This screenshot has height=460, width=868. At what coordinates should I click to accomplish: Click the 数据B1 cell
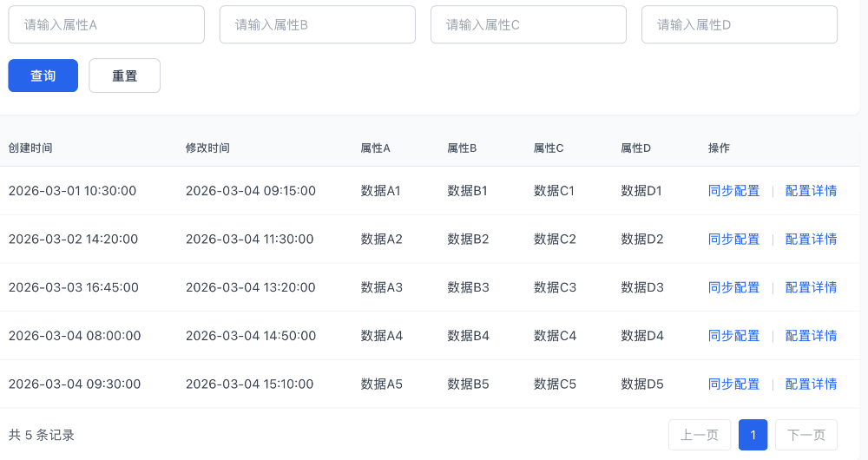(467, 190)
